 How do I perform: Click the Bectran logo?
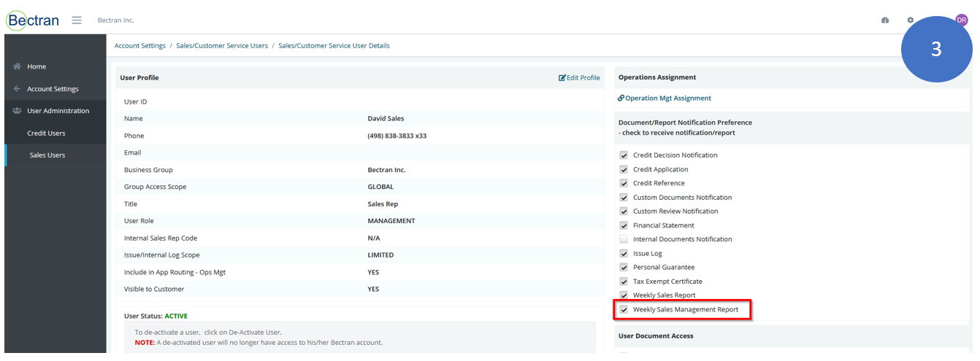tap(33, 20)
